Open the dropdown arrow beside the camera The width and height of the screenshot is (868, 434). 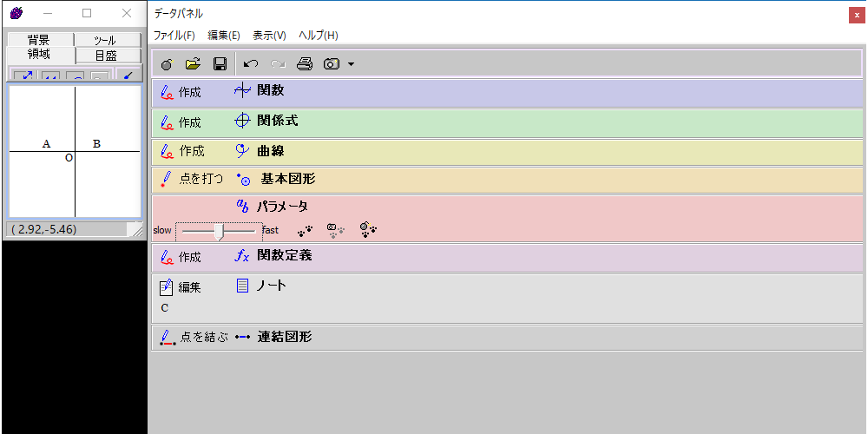coord(351,64)
